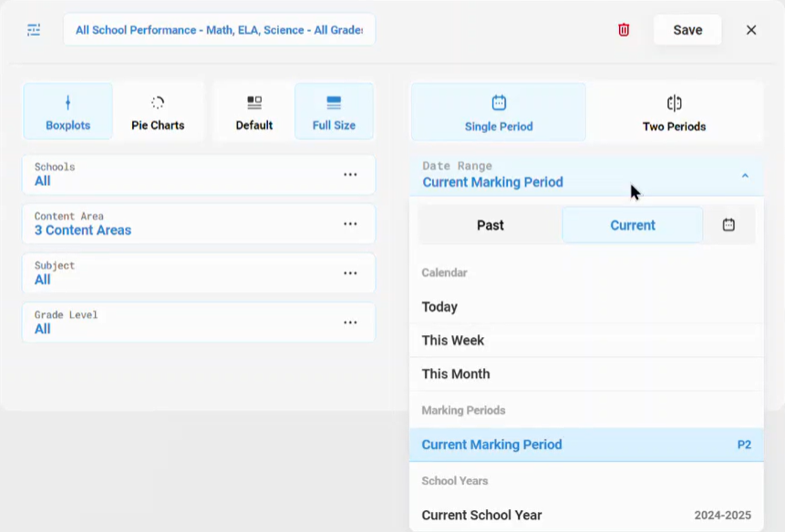Click the 3 Content Areas value
Image resolution: width=785 pixels, height=532 pixels.
(x=83, y=230)
